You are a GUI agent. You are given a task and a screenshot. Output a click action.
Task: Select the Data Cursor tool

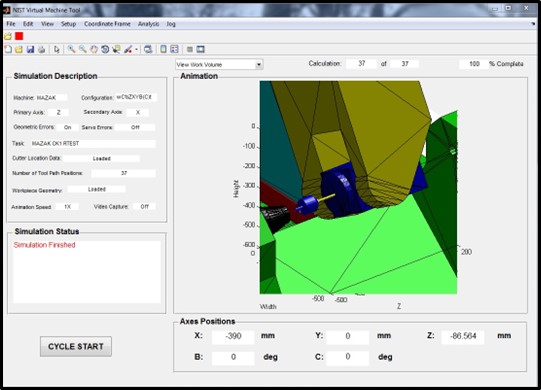pyautogui.click(x=116, y=49)
